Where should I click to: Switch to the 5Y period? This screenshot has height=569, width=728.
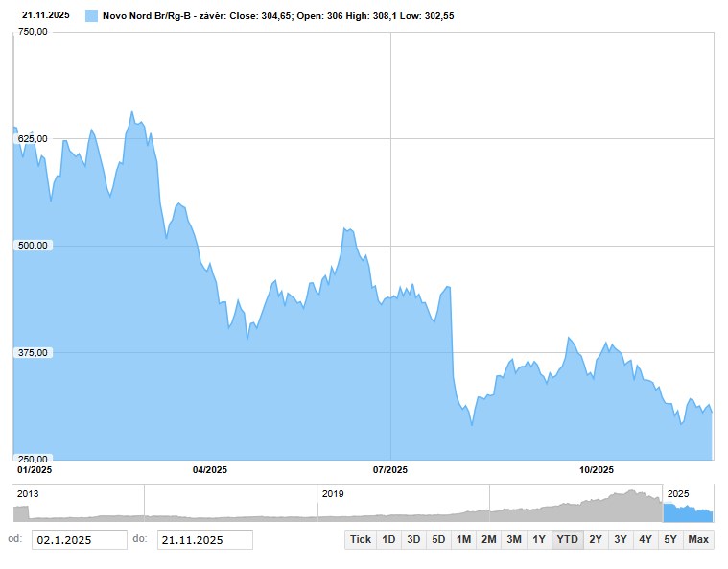tap(670, 539)
